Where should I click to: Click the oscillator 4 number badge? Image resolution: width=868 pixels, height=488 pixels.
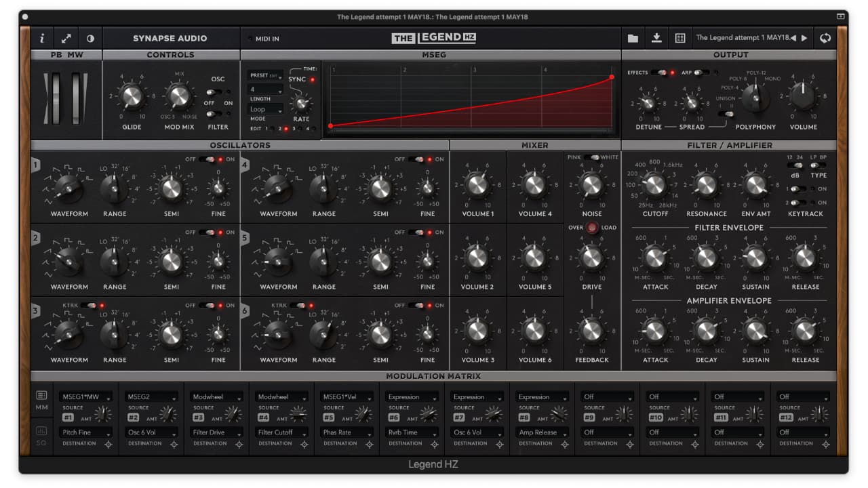pyautogui.click(x=244, y=165)
